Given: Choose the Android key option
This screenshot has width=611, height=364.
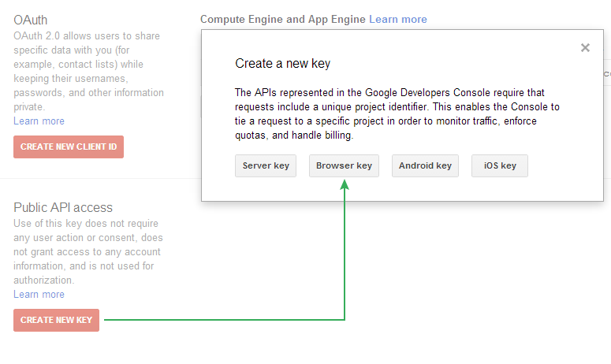Looking at the screenshot, I should pos(425,165).
